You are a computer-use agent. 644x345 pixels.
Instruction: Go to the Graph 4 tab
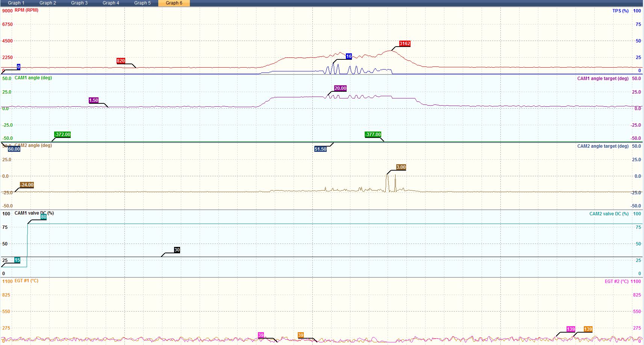click(x=111, y=3)
